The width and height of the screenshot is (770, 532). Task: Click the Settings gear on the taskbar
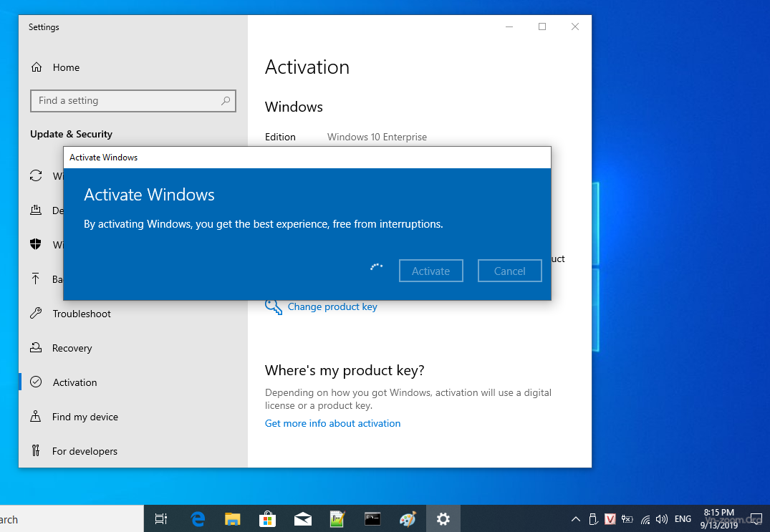click(443, 518)
